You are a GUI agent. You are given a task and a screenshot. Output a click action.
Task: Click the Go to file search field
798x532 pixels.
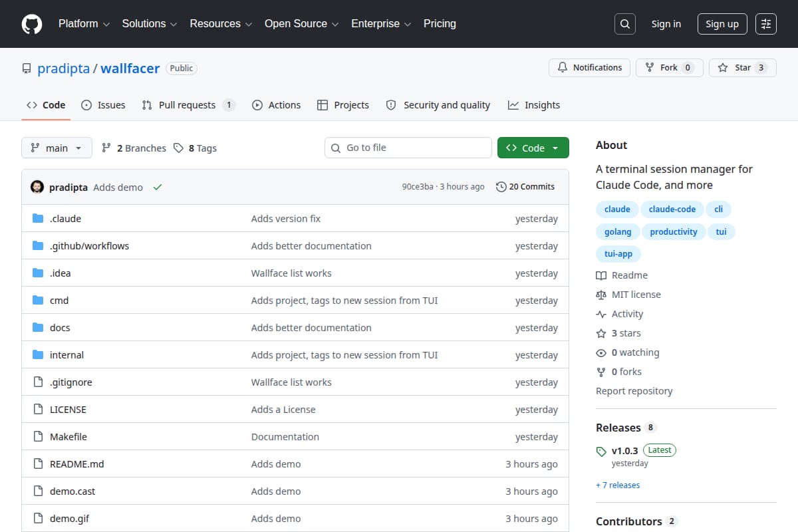[x=408, y=148]
